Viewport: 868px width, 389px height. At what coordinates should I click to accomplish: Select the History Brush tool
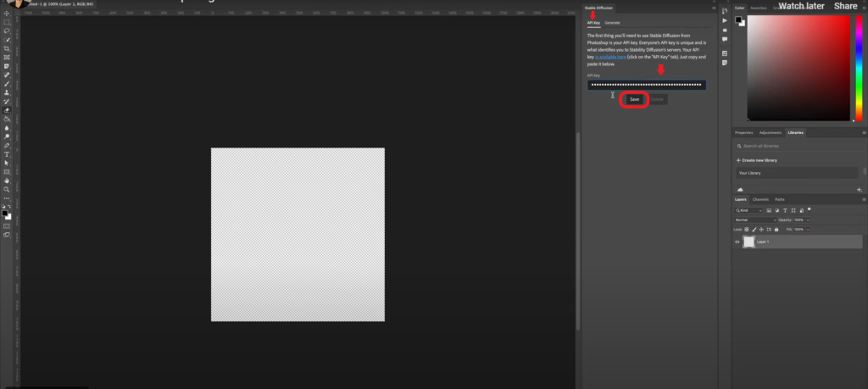7,101
